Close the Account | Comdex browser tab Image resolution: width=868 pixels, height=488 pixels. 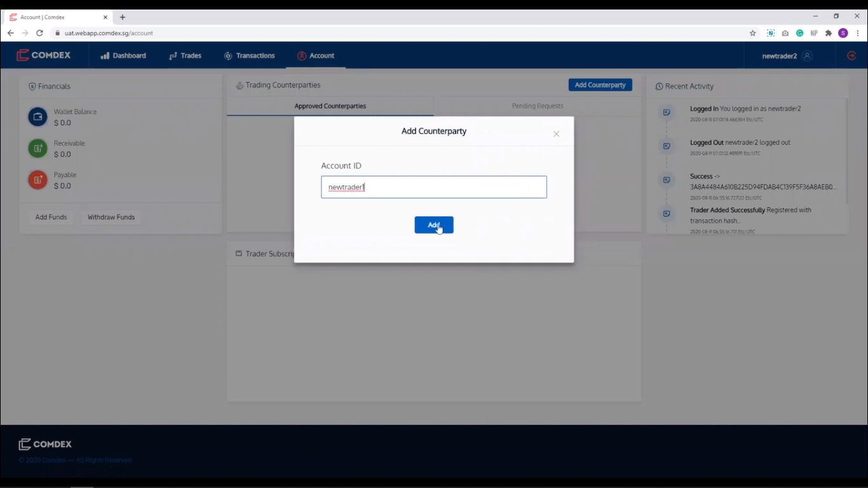[105, 17]
